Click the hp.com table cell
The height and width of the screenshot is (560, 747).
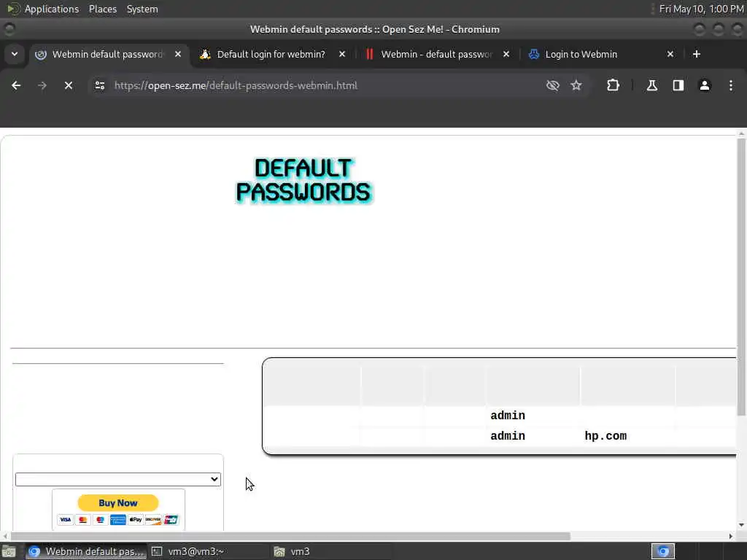605,436
